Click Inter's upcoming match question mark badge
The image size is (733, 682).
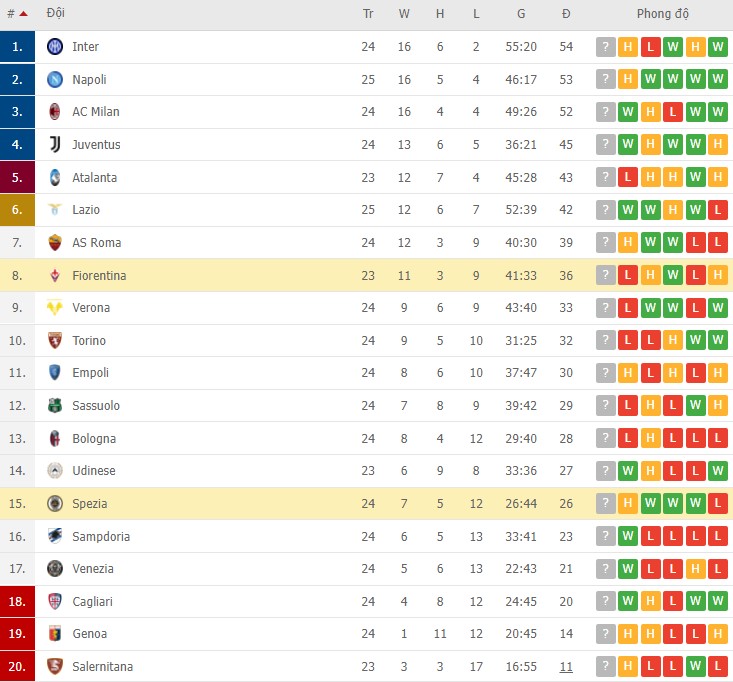[606, 47]
